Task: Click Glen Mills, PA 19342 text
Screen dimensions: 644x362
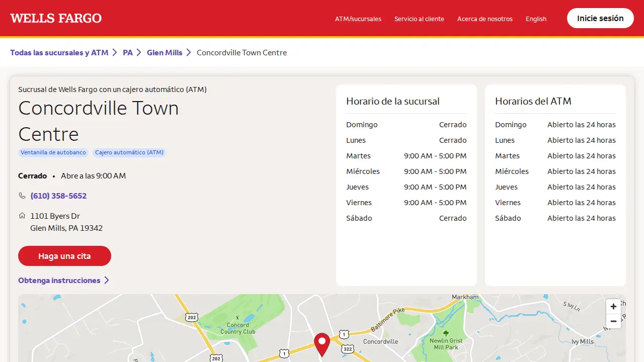Action: point(66,228)
